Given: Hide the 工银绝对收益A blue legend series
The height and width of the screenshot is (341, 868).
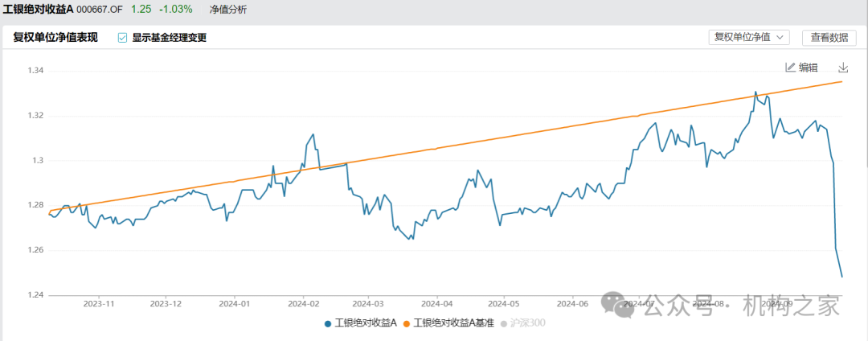Looking at the screenshot, I should (x=361, y=323).
